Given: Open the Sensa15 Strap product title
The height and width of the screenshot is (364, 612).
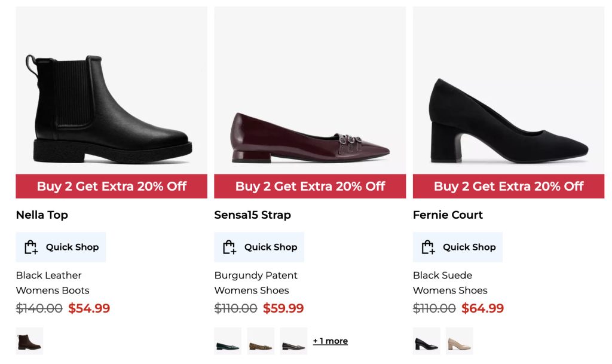Looking at the screenshot, I should (x=252, y=215).
